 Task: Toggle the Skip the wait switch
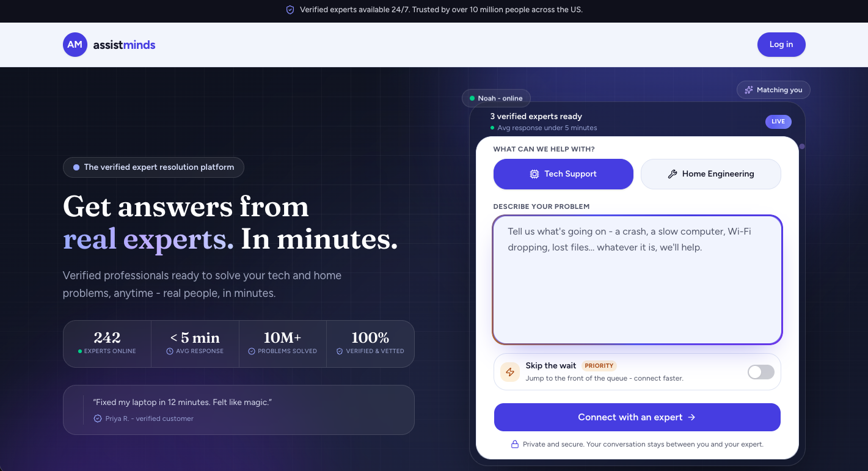tap(761, 372)
